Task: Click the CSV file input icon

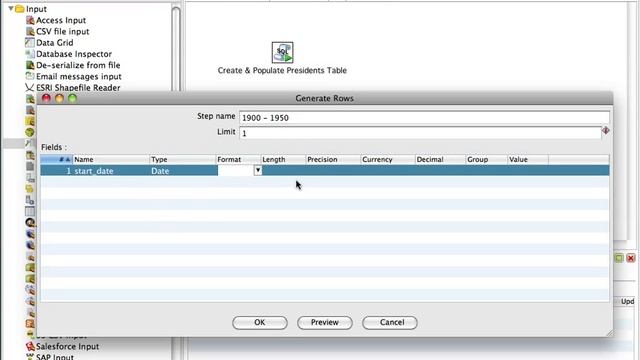Action: 30,31
